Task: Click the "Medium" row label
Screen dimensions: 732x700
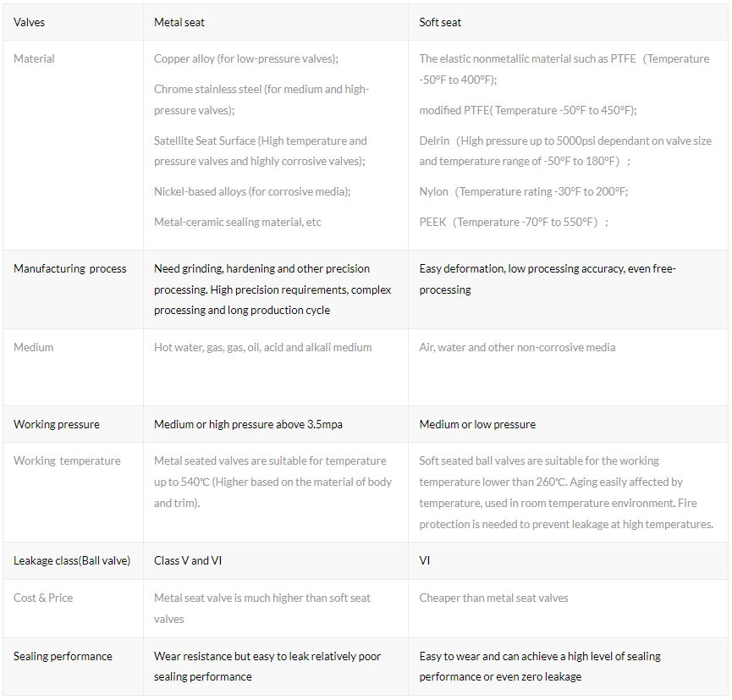Action: pyautogui.click(x=34, y=347)
